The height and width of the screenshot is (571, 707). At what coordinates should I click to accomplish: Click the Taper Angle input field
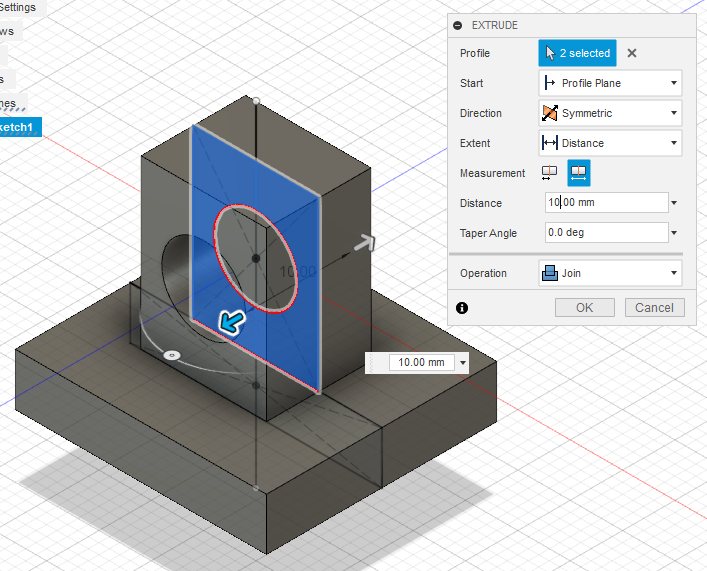[606, 233]
